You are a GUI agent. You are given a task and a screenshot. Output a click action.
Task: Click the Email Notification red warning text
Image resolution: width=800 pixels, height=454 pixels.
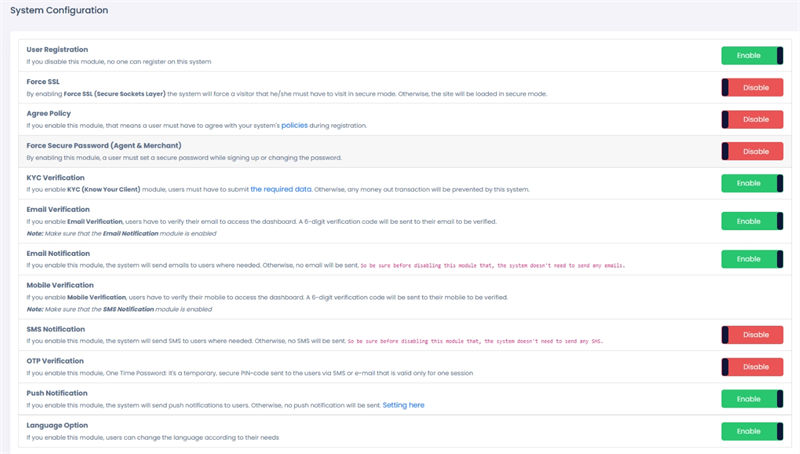(495, 265)
